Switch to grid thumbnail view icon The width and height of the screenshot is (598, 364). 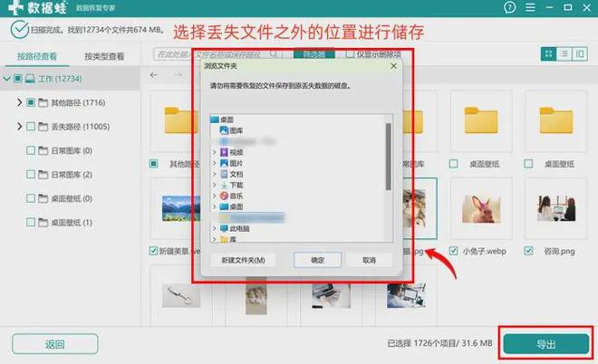548,53
